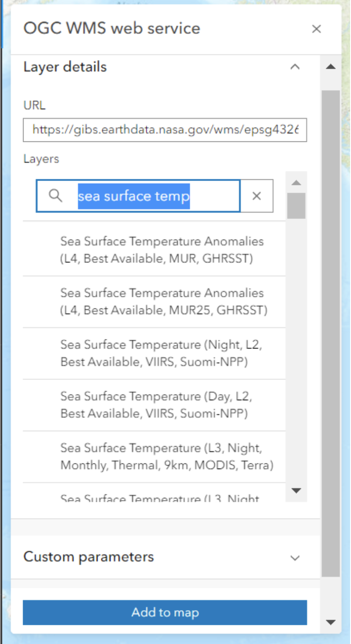Select Sea Surface Temperature Anomalies MUR25 layer
The width and height of the screenshot is (351, 644).
155,302
